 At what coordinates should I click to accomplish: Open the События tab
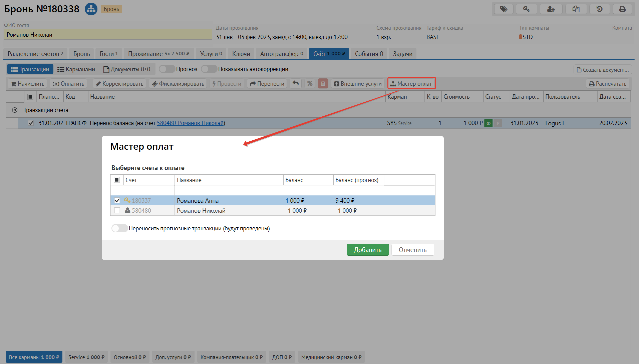[369, 54]
